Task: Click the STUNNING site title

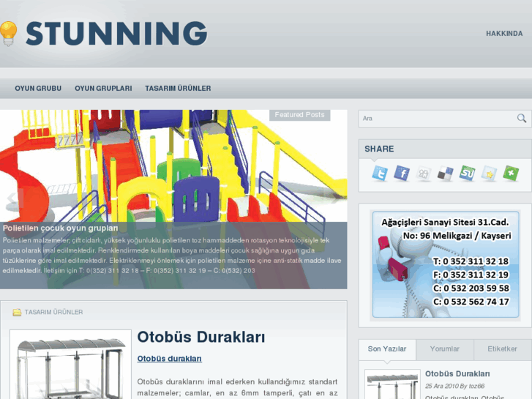Action: click(x=116, y=33)
